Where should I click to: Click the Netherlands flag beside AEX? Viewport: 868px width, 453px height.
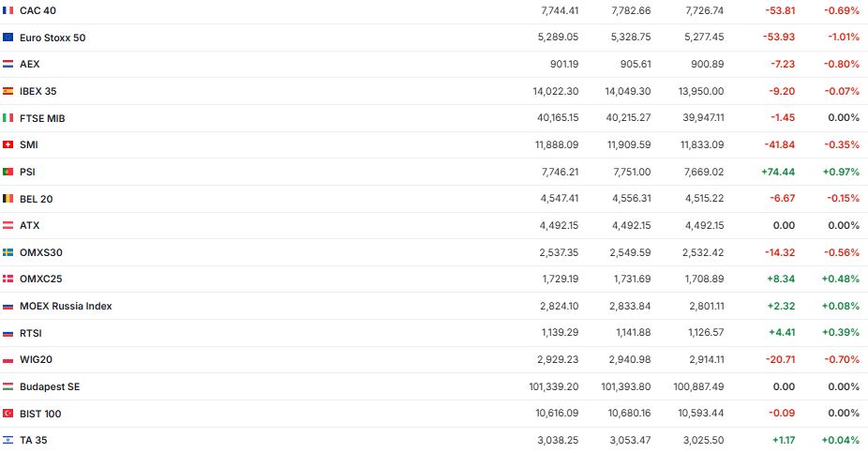point(8,64)
